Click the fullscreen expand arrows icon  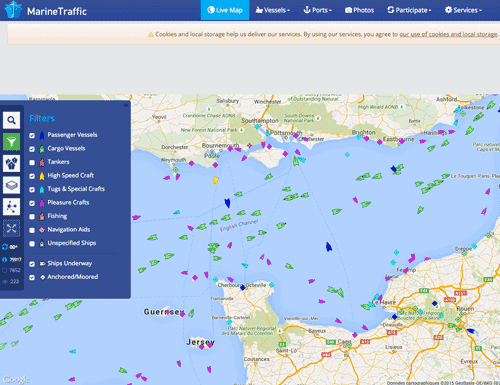(x=11, y=228)
